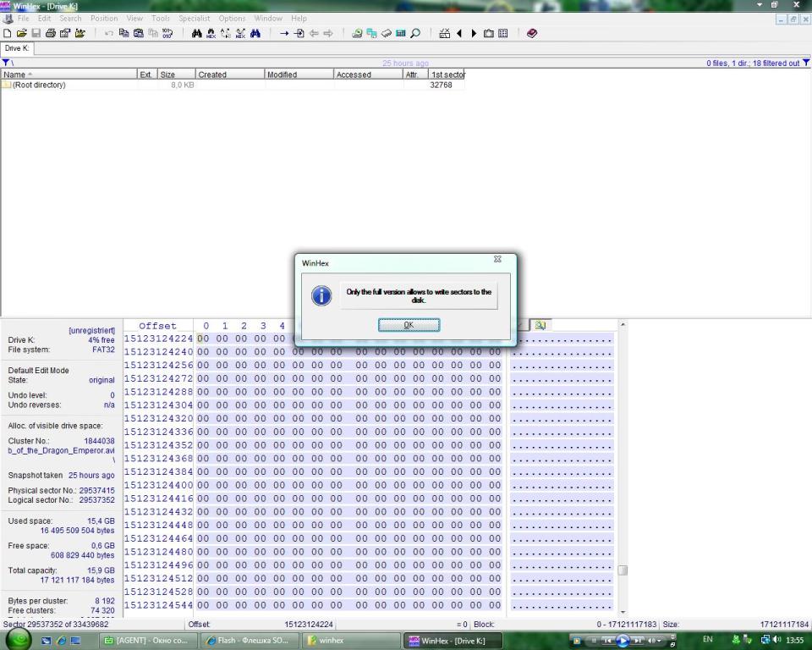Screen dimensions: 812x650
Task: Select the (Root directory) row
Action: [x=233, y=85]
